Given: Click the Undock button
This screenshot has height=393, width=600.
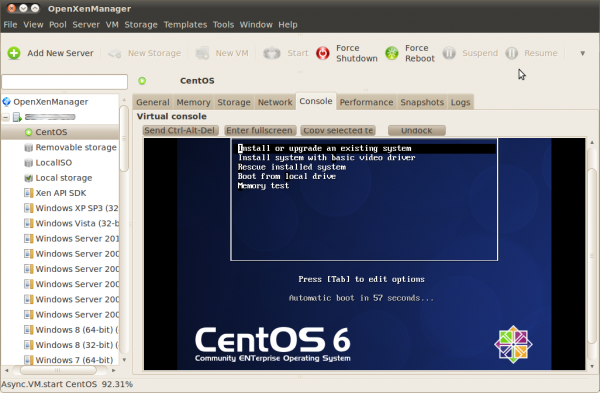Looking at the screenshot, I should point(417,130).
